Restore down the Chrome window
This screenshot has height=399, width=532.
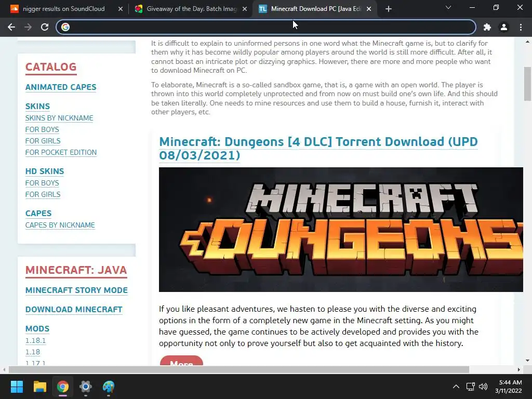(x=496, y=7)
